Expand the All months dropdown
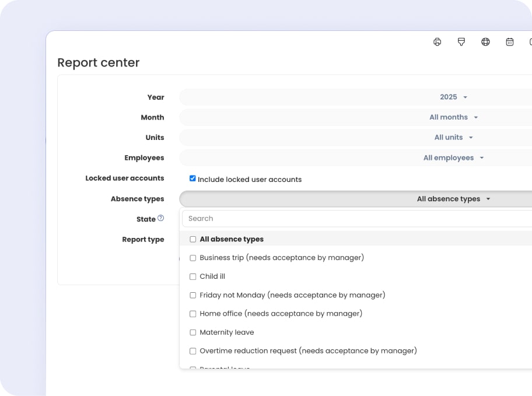 (x=453, y=117)
